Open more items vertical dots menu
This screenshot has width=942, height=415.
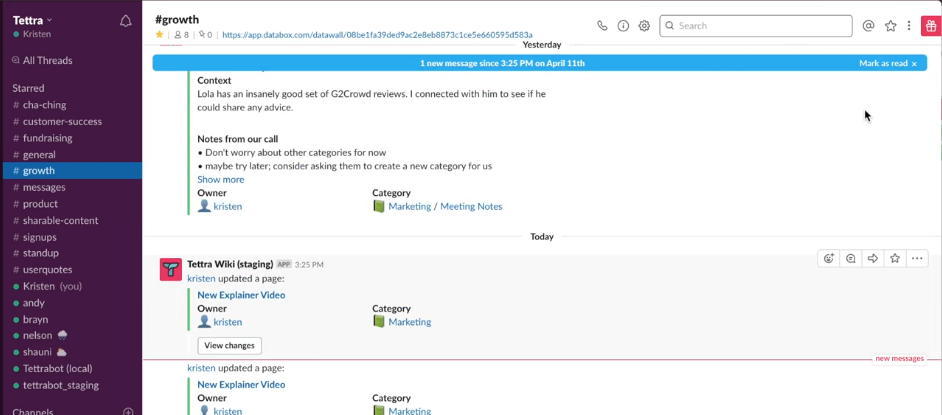(909, 26)
